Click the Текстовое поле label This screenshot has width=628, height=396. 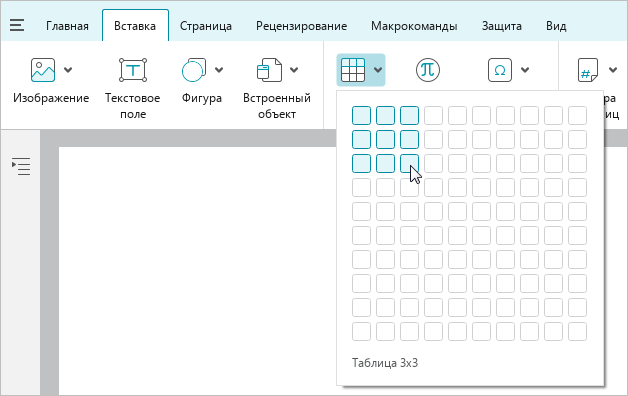[133, 106]
